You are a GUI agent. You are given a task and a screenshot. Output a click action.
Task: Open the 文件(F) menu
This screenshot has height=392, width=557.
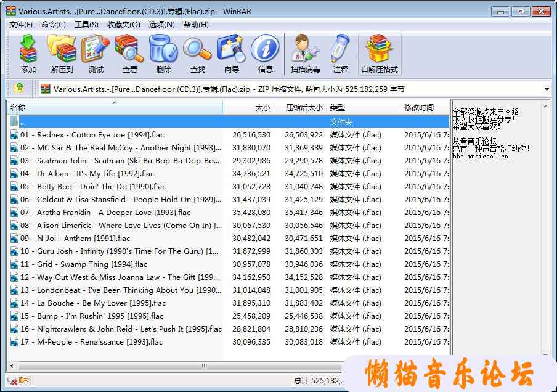point(20,25)
